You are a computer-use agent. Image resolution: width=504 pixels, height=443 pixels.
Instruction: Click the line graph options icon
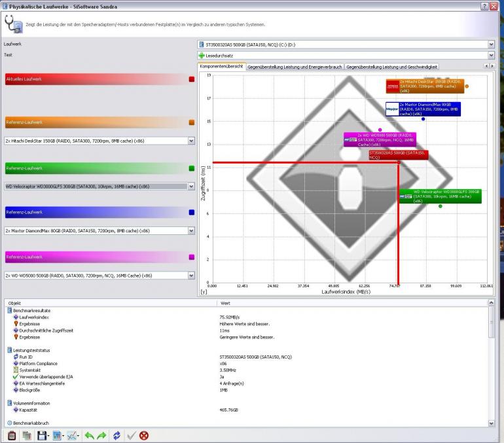point(72,436)
